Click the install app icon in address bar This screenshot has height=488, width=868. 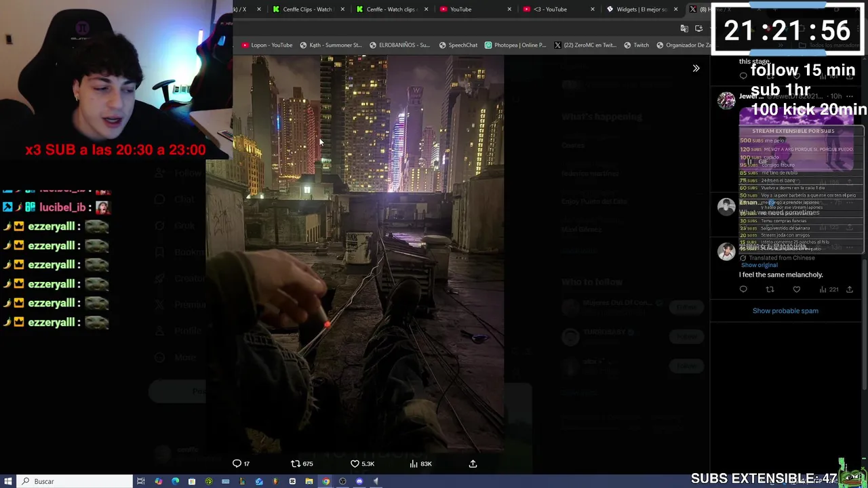[x=699, y=28]
